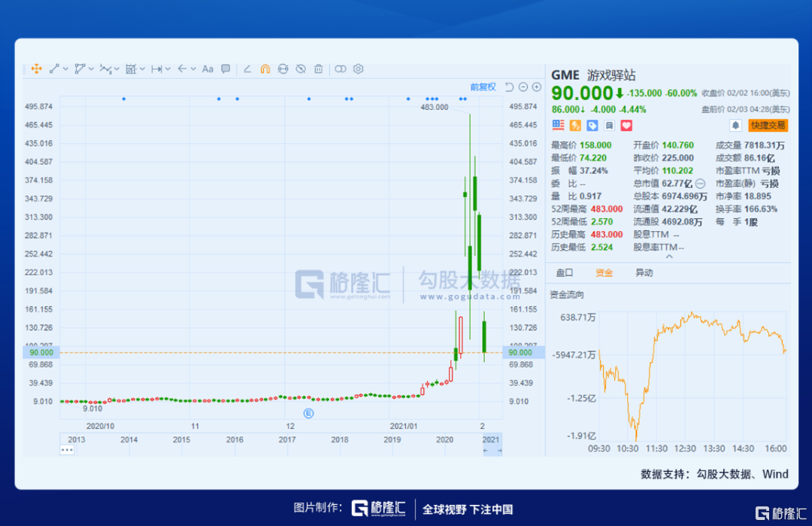
Task: Delete drawings with the trash icon
Action: (x=319, y=68)
